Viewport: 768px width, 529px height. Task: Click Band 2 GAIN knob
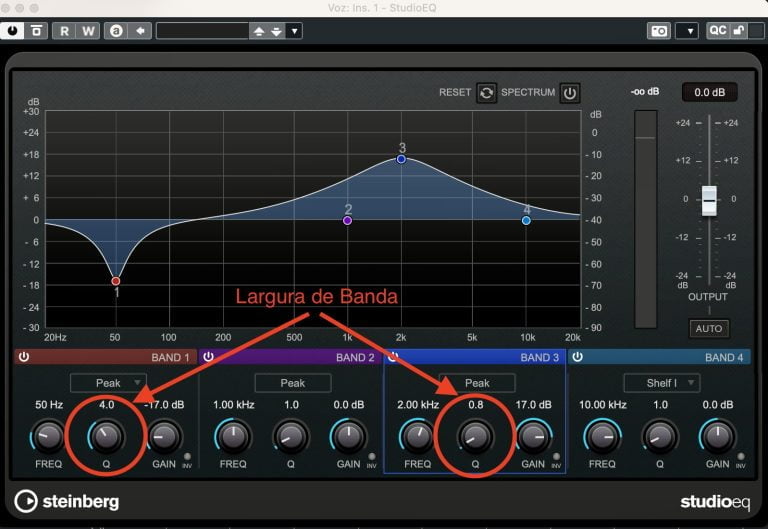349,436
